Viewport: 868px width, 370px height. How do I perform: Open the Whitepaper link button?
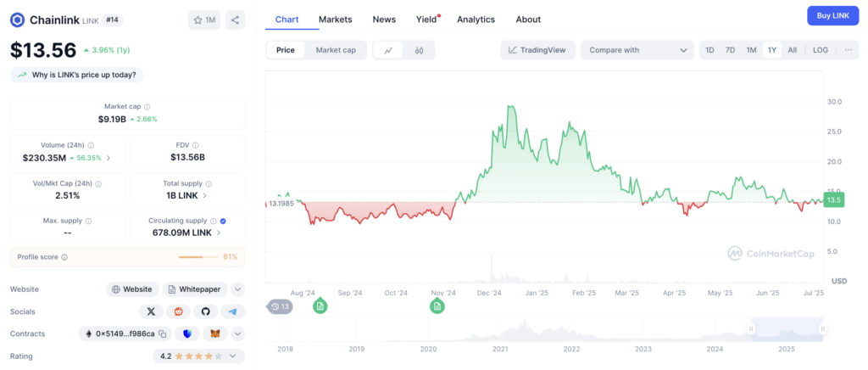tap(195, 289)
